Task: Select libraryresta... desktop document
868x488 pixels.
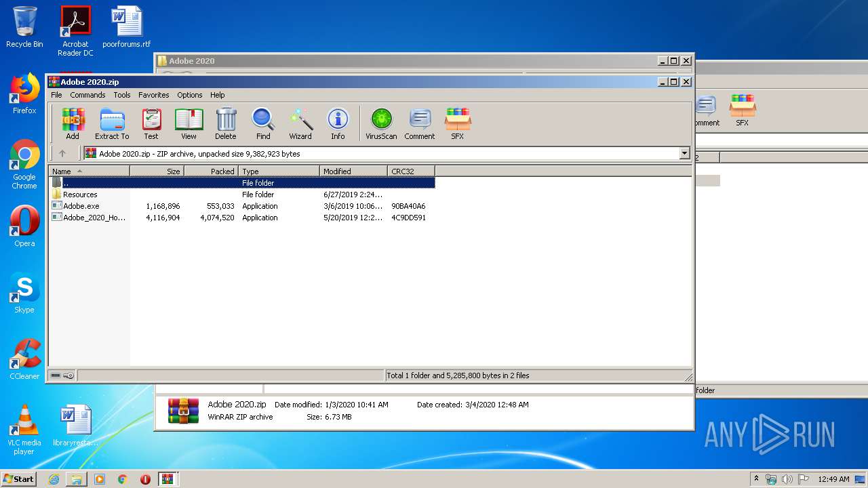Action: (x=75, y=426)
